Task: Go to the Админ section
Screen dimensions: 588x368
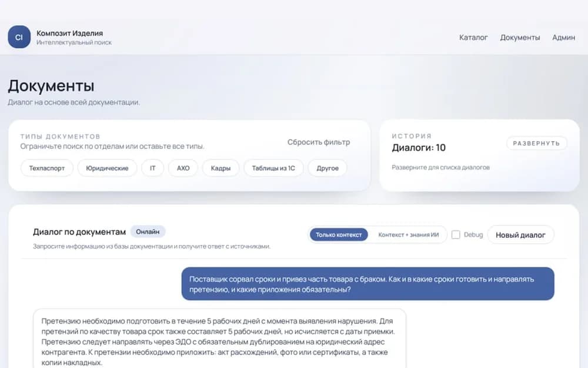Action: point(563,38)
